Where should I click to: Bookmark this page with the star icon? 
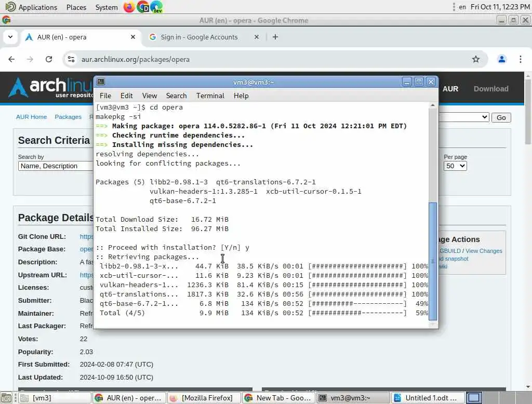click(476, 59)
